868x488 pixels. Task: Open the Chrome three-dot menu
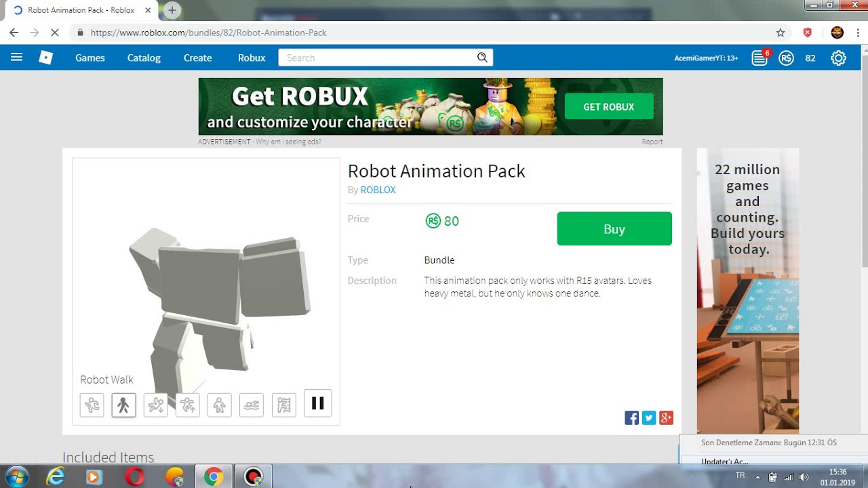(859, 33)
